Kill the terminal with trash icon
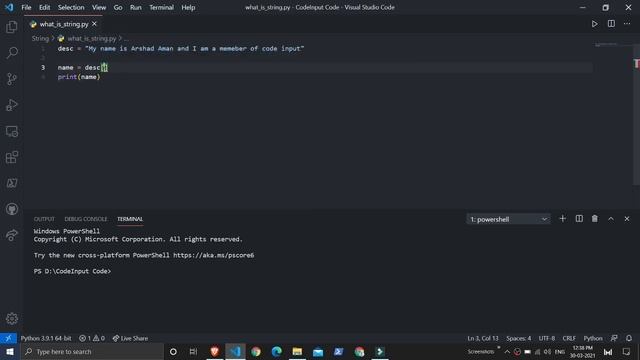The image size is (640, 360). (595, 219)
